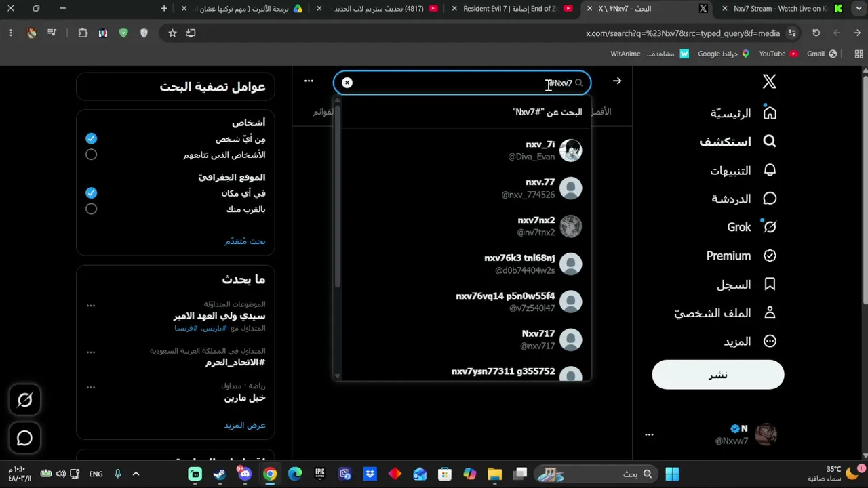Open search options three-dot menu

point(309,81)
